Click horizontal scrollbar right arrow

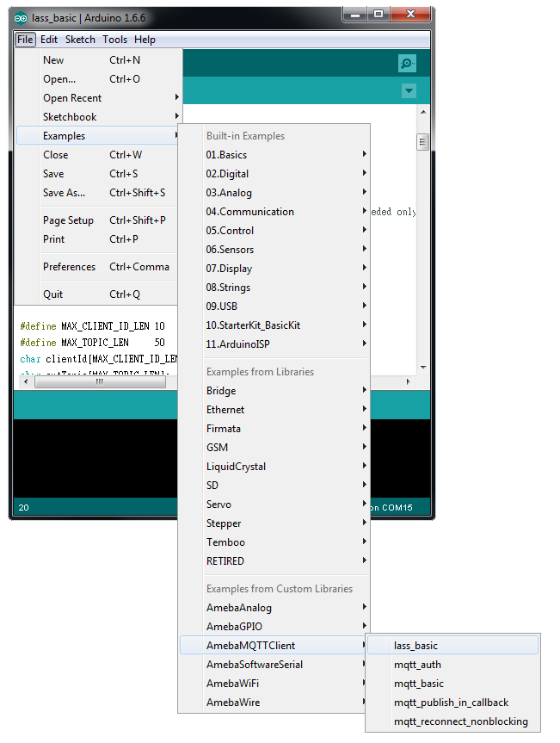[408, 382]
